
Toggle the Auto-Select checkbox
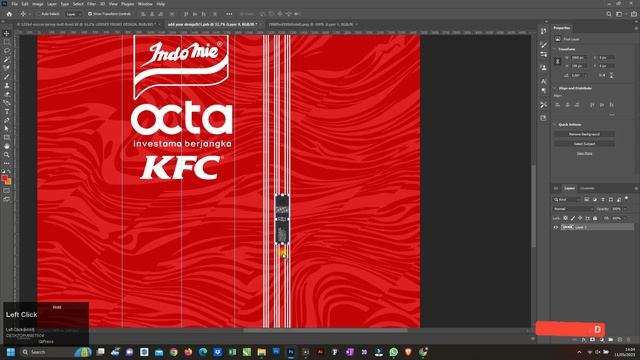point(39,14)
